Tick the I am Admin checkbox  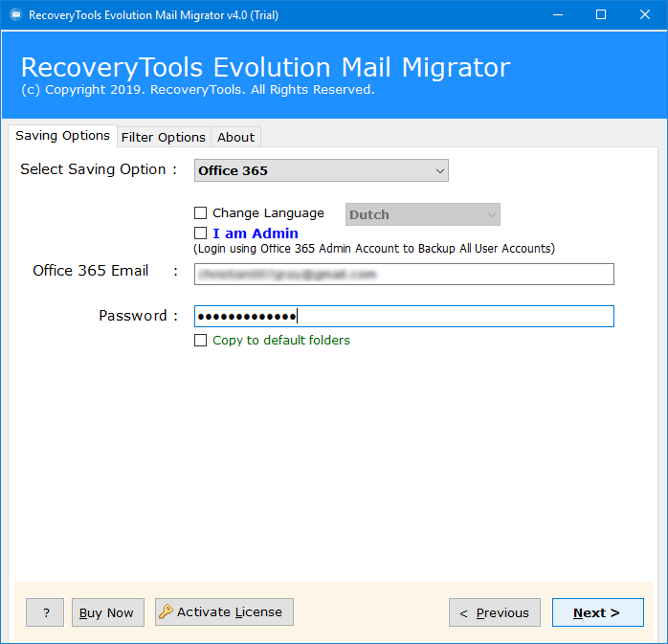(200, 233)
